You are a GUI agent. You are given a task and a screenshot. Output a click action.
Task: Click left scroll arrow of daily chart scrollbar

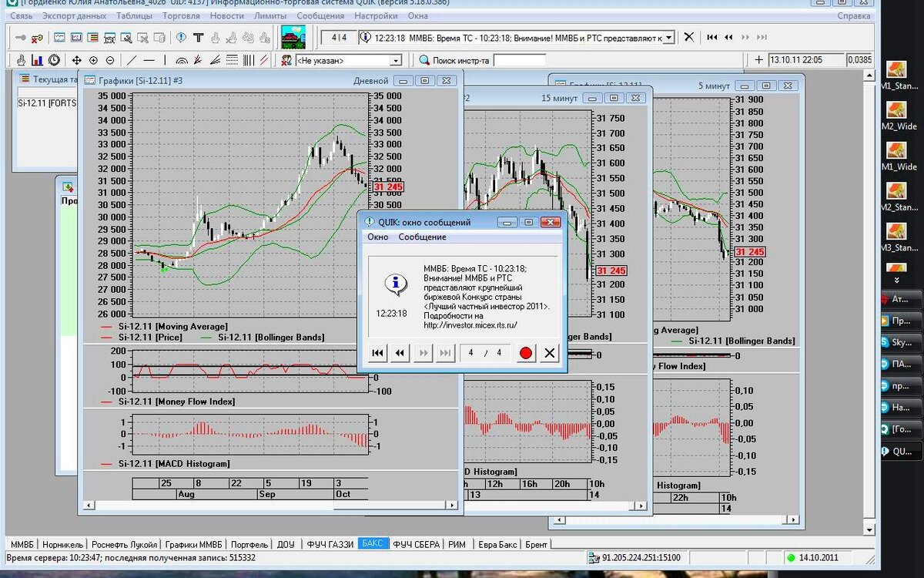tap(87, 506)
